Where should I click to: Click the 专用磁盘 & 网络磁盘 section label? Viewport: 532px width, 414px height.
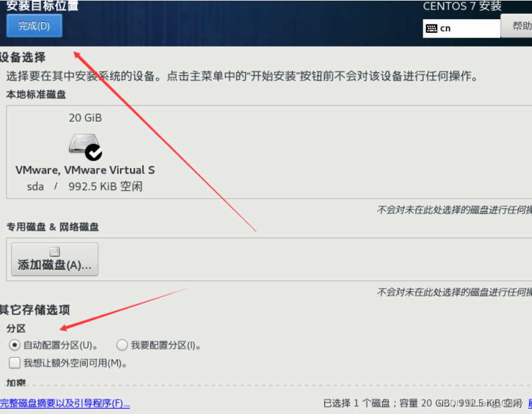tap(53, 227)
